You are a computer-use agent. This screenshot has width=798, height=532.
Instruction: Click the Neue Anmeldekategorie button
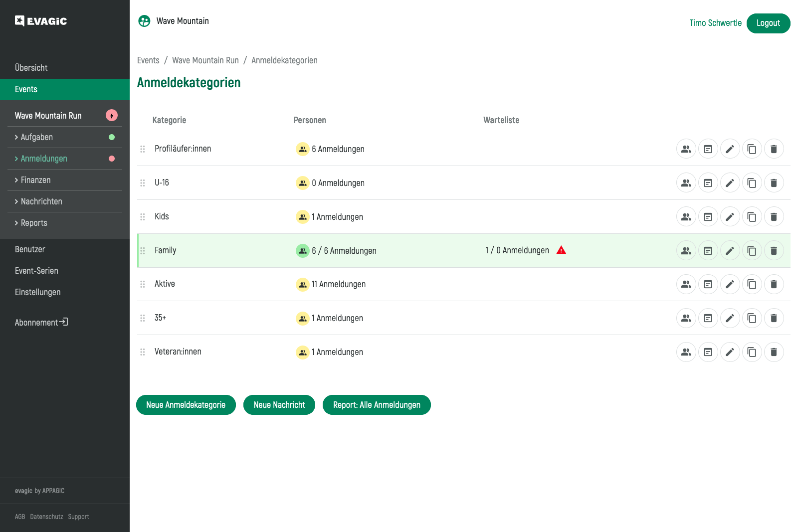(186, 405)
